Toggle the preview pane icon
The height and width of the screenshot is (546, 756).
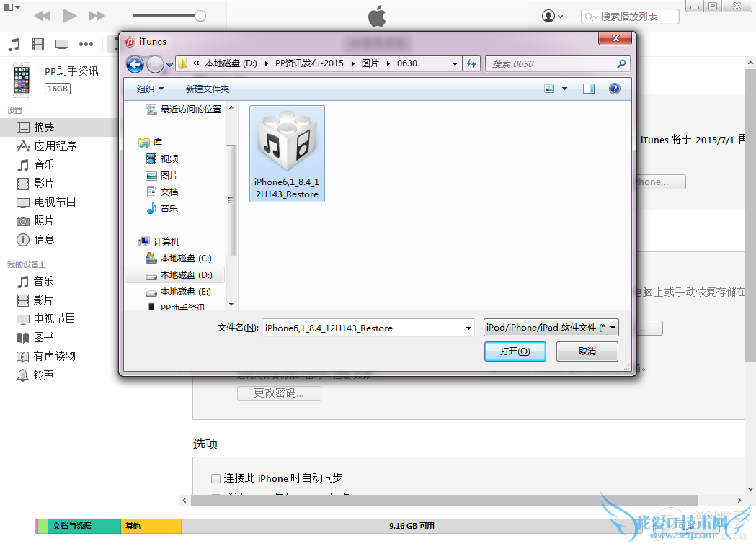[589, 89]
